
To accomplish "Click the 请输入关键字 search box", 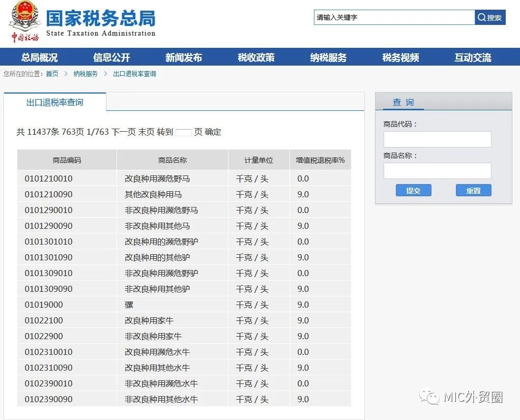I will point(393,17).
